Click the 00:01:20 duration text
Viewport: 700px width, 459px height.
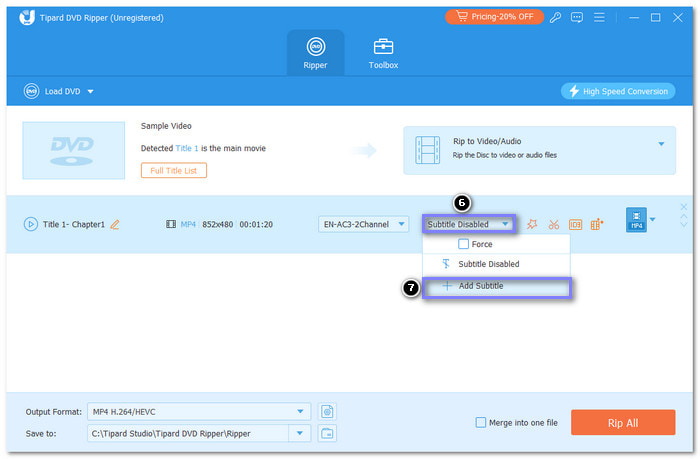click(256, 224)
